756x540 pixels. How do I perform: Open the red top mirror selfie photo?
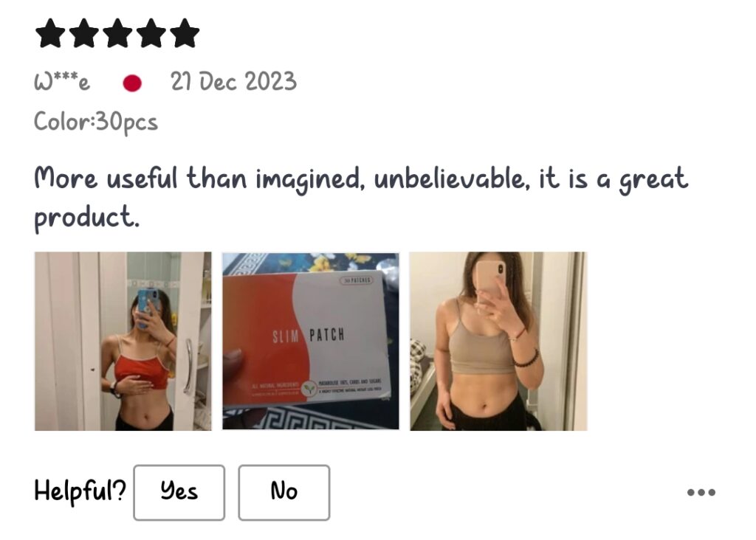[123, 341]
